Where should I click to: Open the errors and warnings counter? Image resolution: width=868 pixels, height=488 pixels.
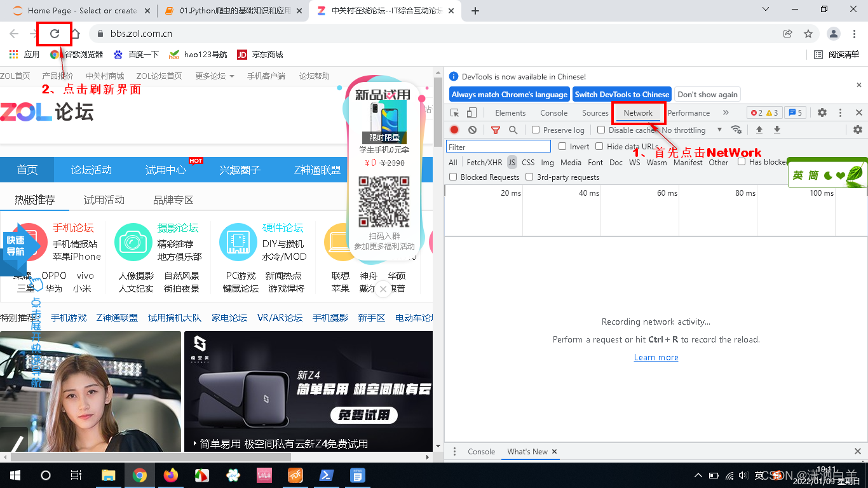(764, 112)
